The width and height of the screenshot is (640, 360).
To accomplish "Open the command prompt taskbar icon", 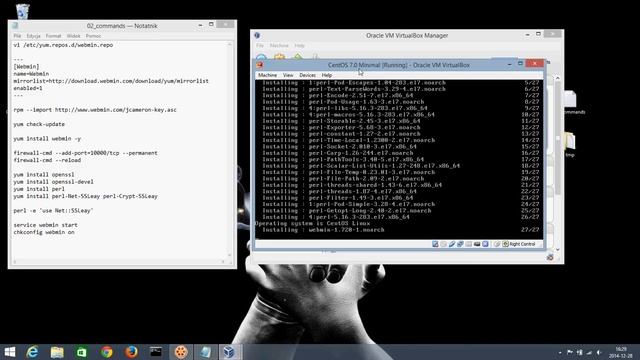I will 156,352.
